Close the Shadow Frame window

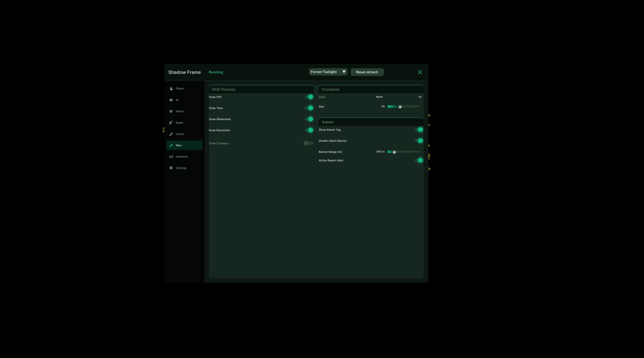[x=420, y=72]
